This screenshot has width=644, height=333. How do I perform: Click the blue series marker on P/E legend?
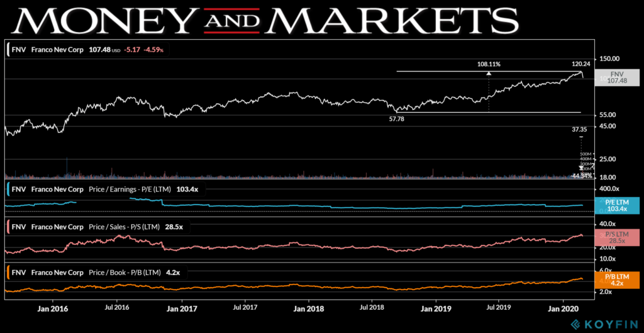(8, 190)
